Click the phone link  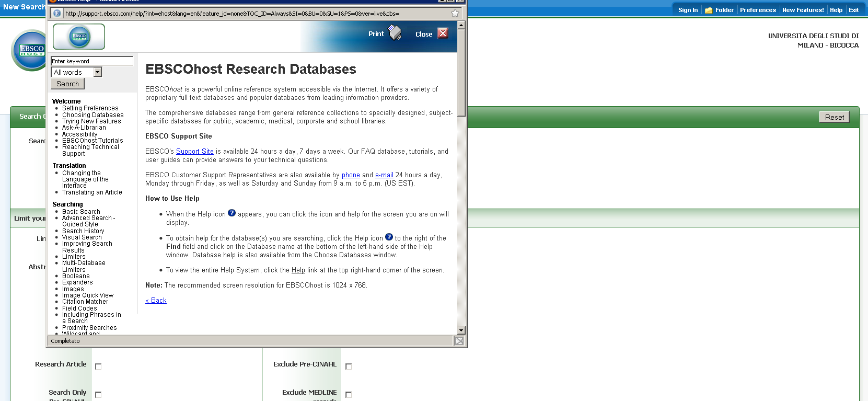point(351,175)
